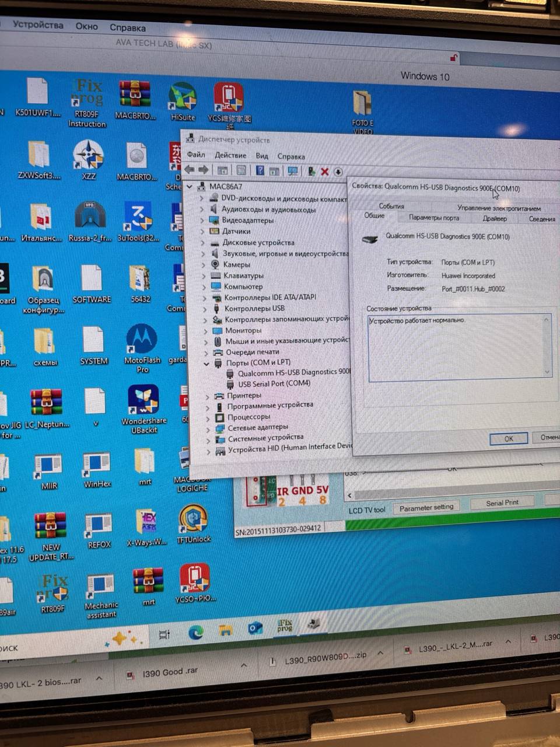
Task: Expand the Клавиатуры node
Action: click(204, 275)
